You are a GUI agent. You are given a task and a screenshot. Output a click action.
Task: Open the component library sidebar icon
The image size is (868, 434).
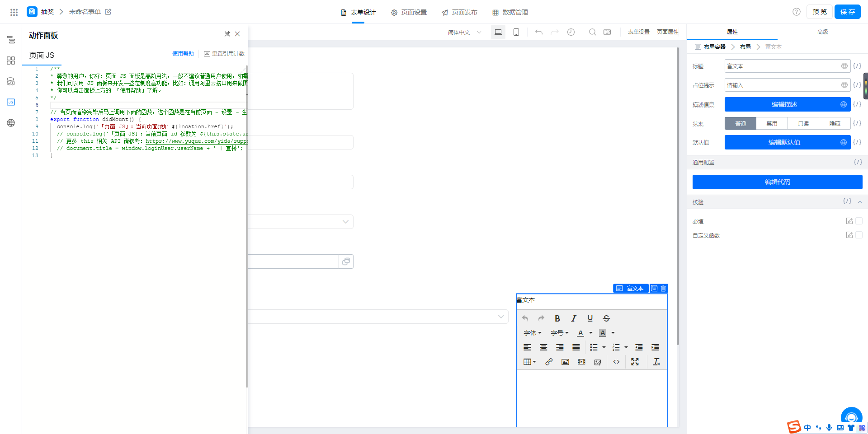tap(11, 61)
